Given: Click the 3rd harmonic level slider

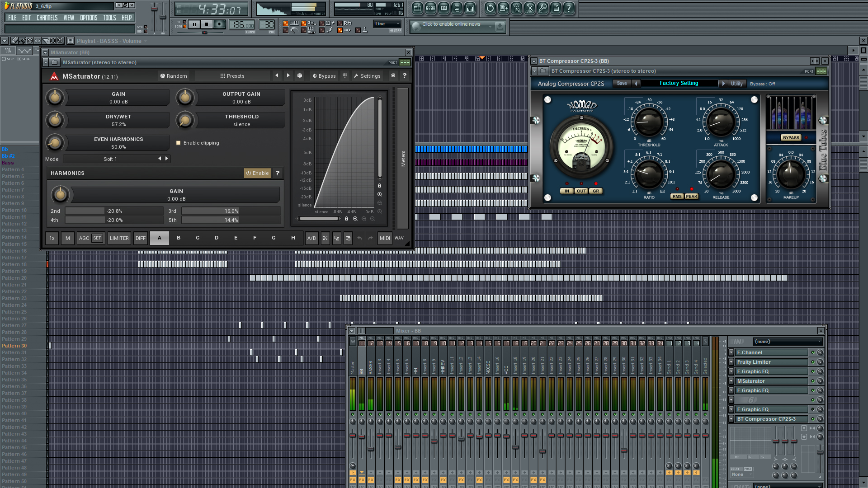Looking at the screenshot, I should [231, 211].
